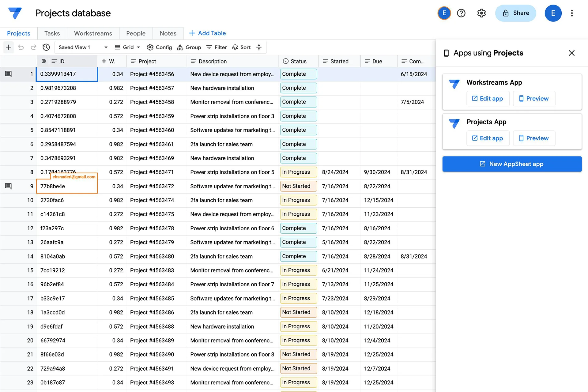This screenshot has height=392, width=588.
Task: Expand the Grid layout dropdown
Action: point(138,47)
